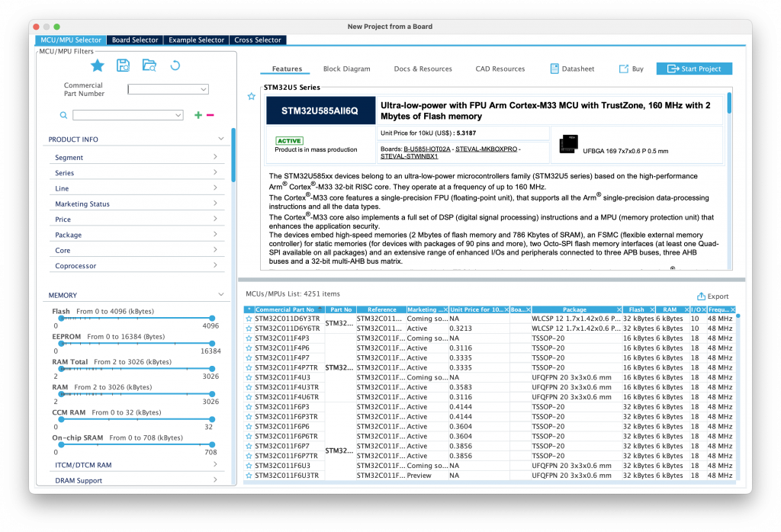Expand the Series filter
This screenshot has width=781, height=532.
tap(215, 172)
